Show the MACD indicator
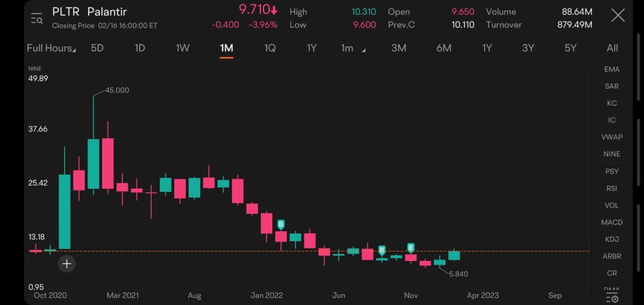 611,222
